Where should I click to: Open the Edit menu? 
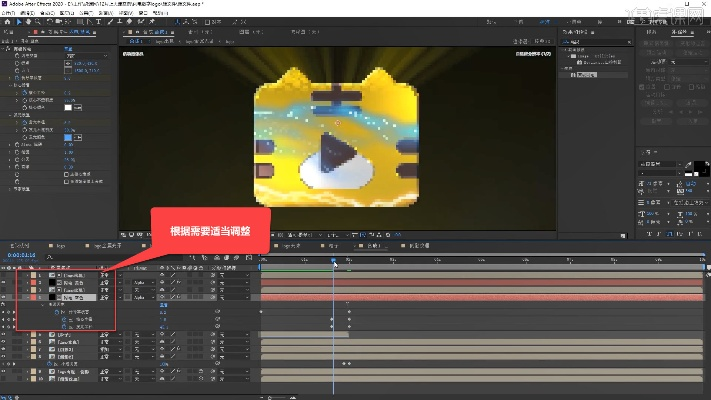pos(27,13)
